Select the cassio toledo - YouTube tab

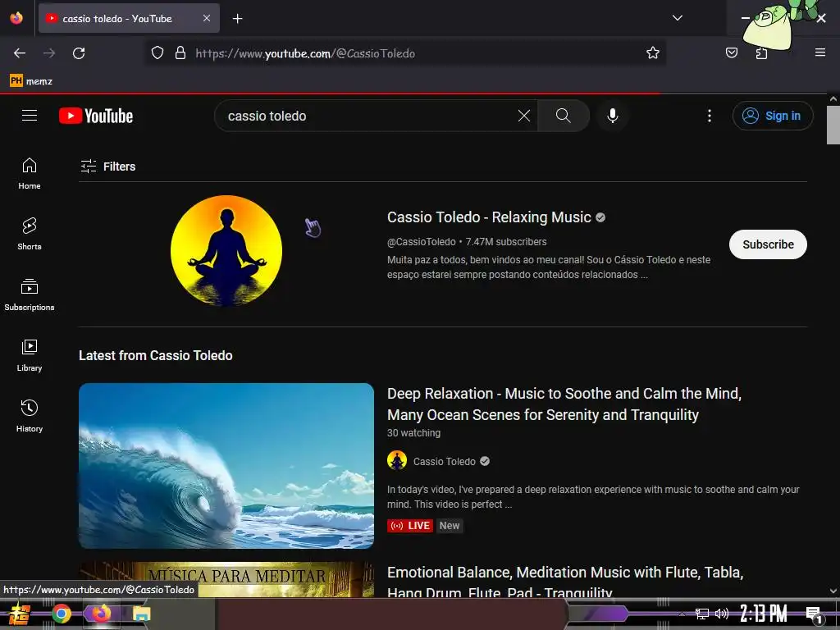(129, 18)
